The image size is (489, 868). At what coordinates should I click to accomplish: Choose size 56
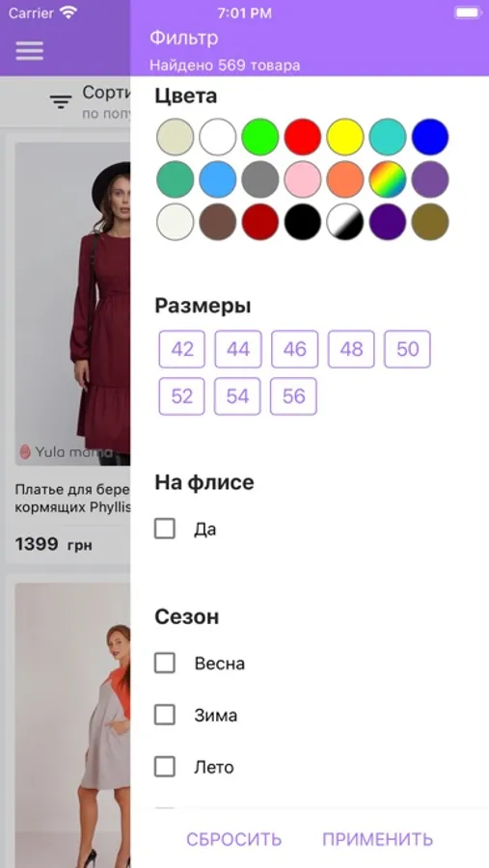point(293,396)
